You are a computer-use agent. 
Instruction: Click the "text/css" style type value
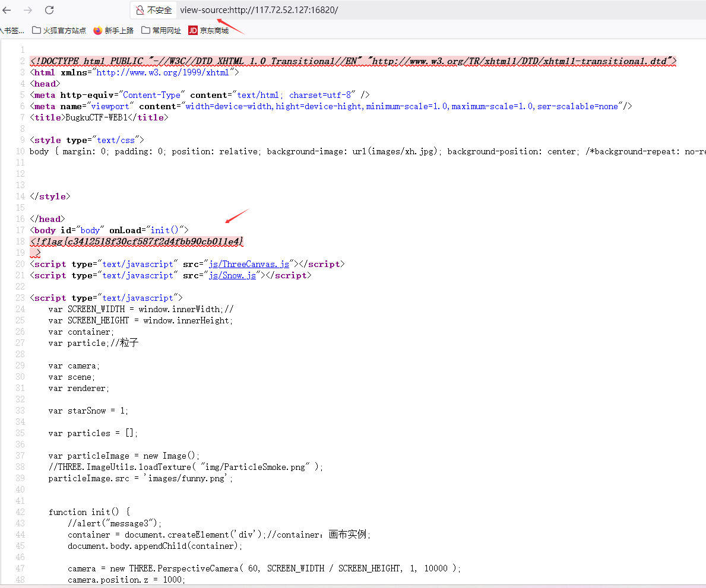116,140
